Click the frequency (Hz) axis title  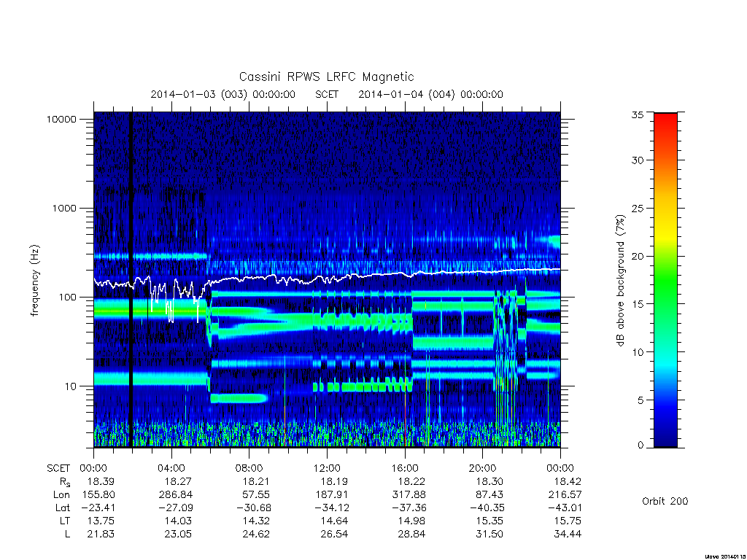pyautogui.click(x=35, y=281)
